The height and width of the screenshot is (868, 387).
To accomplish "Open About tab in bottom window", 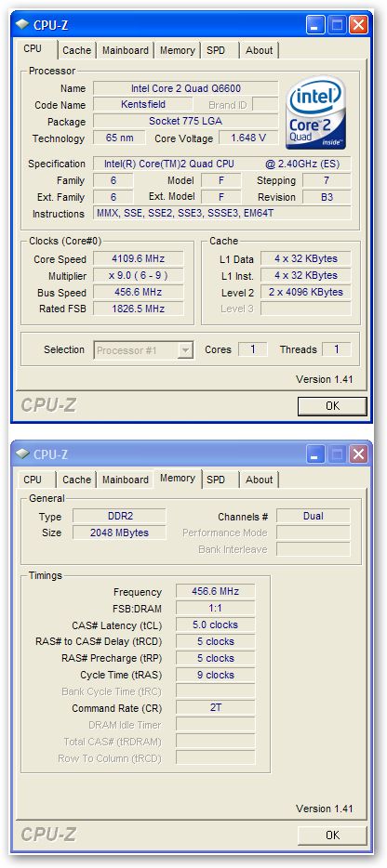I will pyautogui.click(x=259, y=480).
